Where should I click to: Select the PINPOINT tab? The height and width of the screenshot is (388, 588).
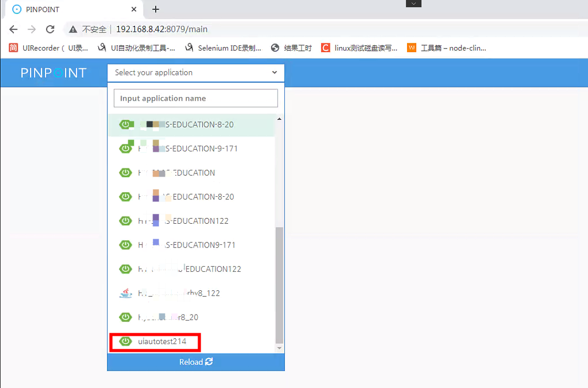(73, 9)
